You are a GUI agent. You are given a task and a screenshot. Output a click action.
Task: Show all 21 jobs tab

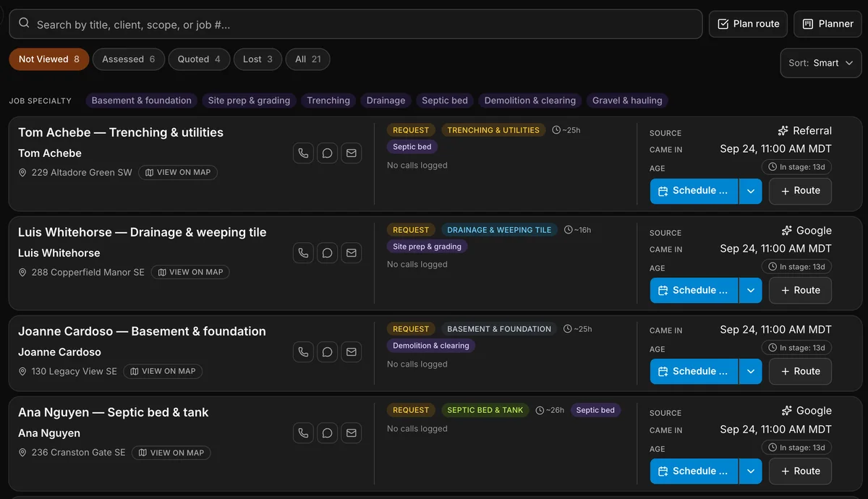(x=308, y=59)
